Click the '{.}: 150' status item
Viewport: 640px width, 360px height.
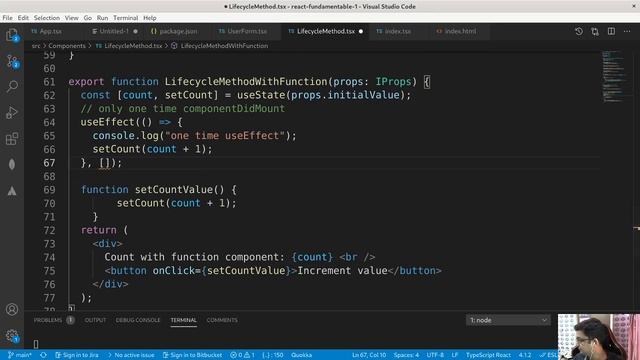coord(273,355)
